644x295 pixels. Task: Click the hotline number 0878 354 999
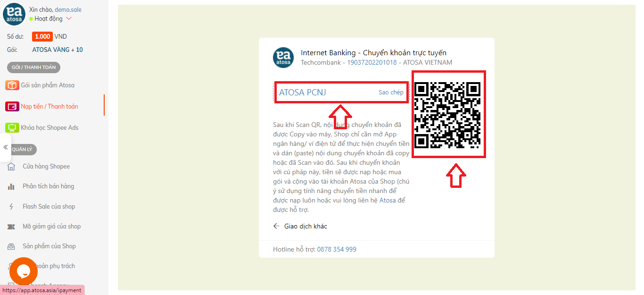[x=337, y=249]
